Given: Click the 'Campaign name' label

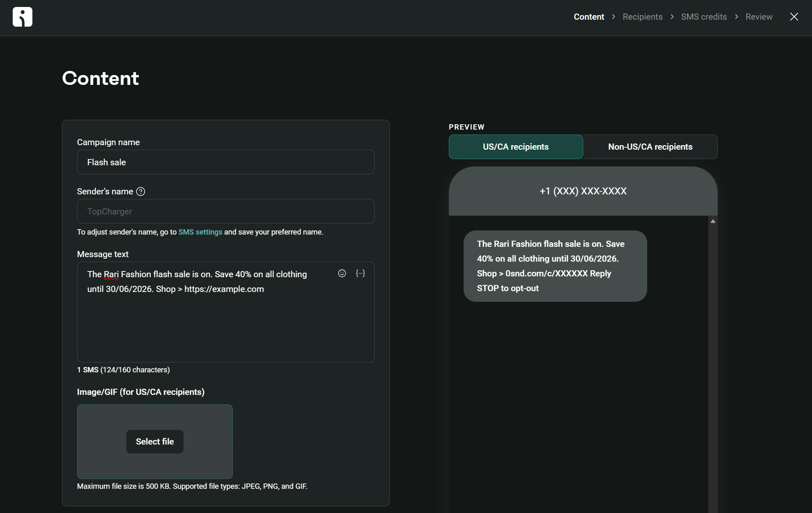Looking at the screenshot, I should pyautogui.click(x=108, y=142).
